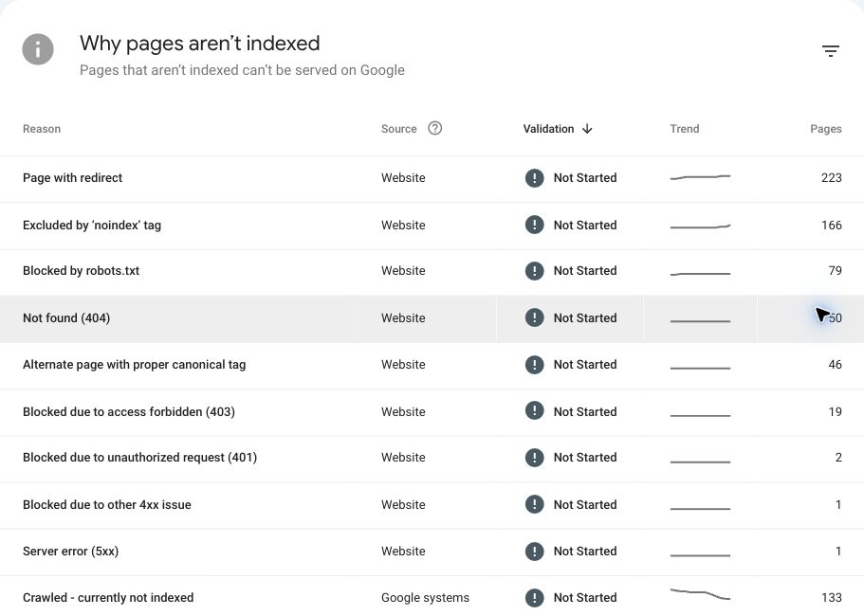Open Crawled - currently not indexed reason
The height and width of the screenshot is (616, 864).
pyautogui.click(x=108, y=598)
